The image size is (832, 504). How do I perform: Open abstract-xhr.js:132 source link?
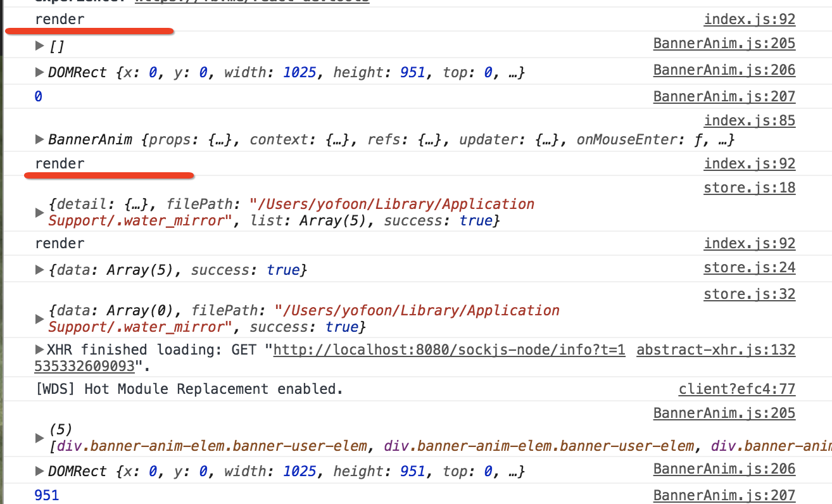pyautogui.click(x=715, y=350)
